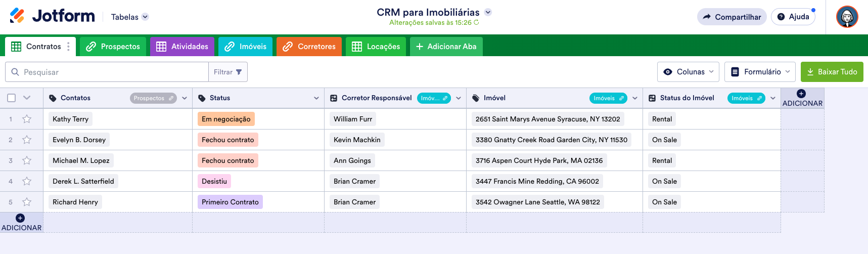The width and height of the screenshot is (868, 254).
Task: Click the Compartilhar button
Action: (732, 17)
